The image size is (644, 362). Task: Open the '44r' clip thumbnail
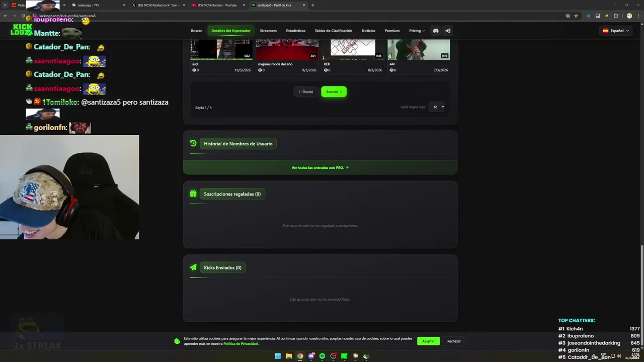pos(419,49)
